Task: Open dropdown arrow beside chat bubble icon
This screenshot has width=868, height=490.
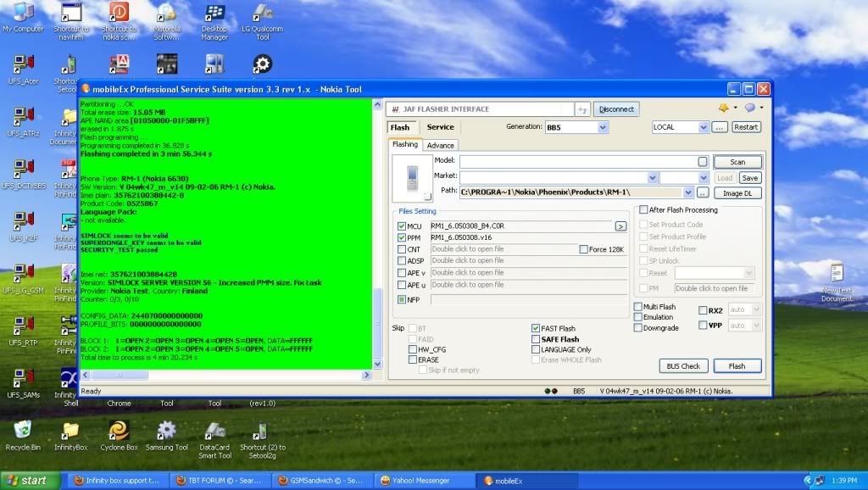Action: coord(762,108)
